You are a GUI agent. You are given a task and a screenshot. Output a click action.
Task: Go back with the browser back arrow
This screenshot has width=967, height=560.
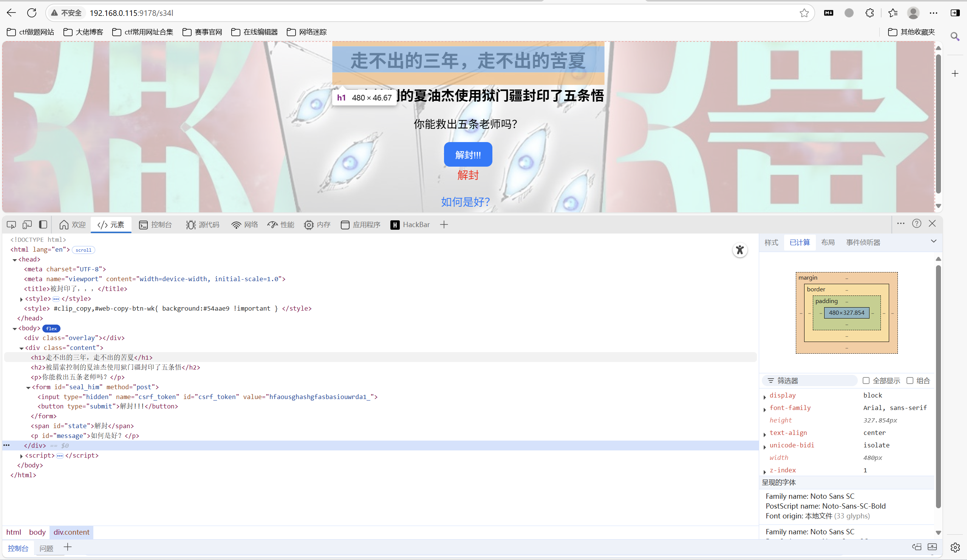11,13
